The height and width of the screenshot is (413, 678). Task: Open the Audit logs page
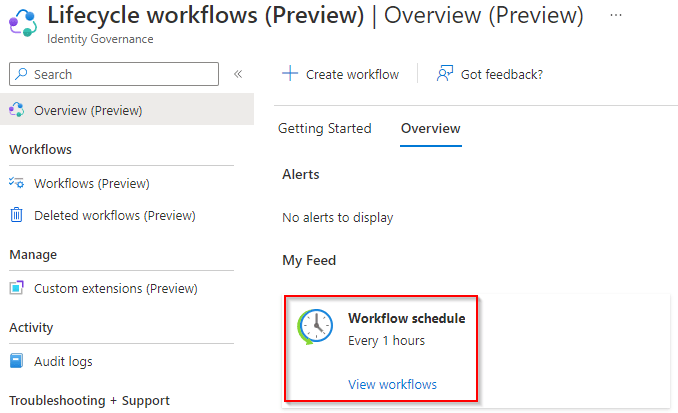point(63,361)
